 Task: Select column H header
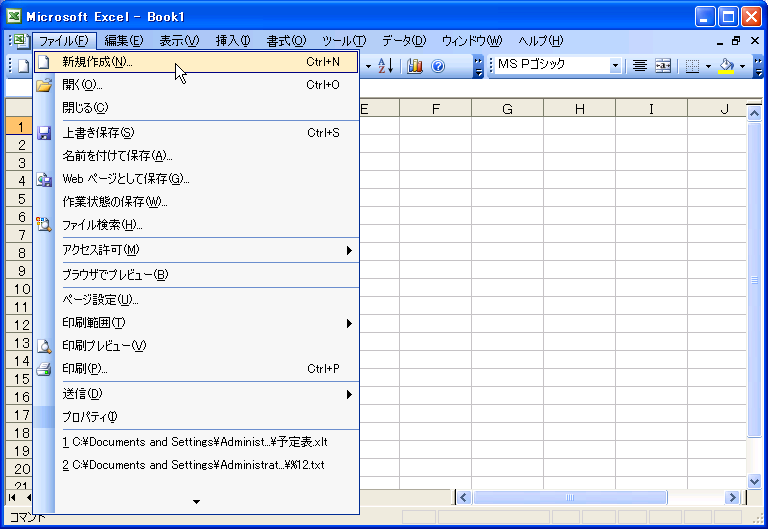(x=579, y=109)
